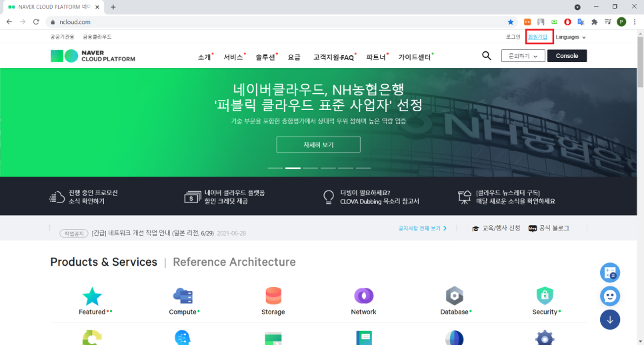
Task: Click the media control playlist icon
Action: pyautogui.click(x=608, y=22)
